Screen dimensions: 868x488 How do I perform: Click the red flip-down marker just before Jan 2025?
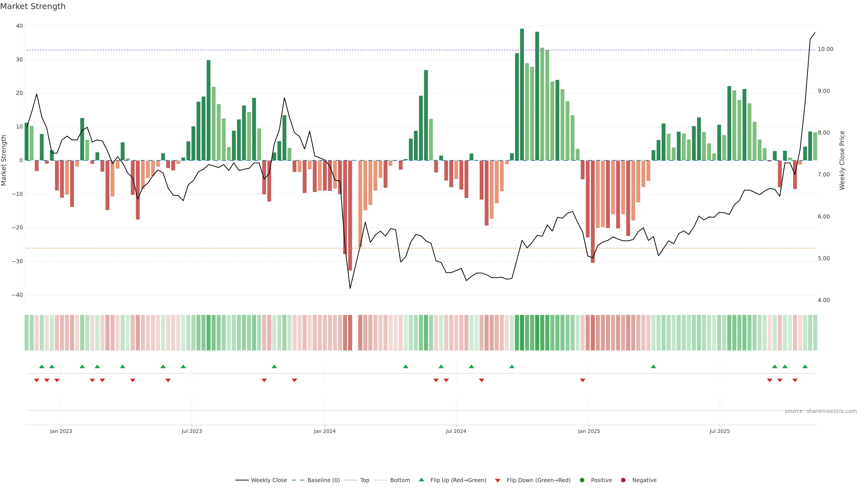pyautogui.click(x=583, y=380)
